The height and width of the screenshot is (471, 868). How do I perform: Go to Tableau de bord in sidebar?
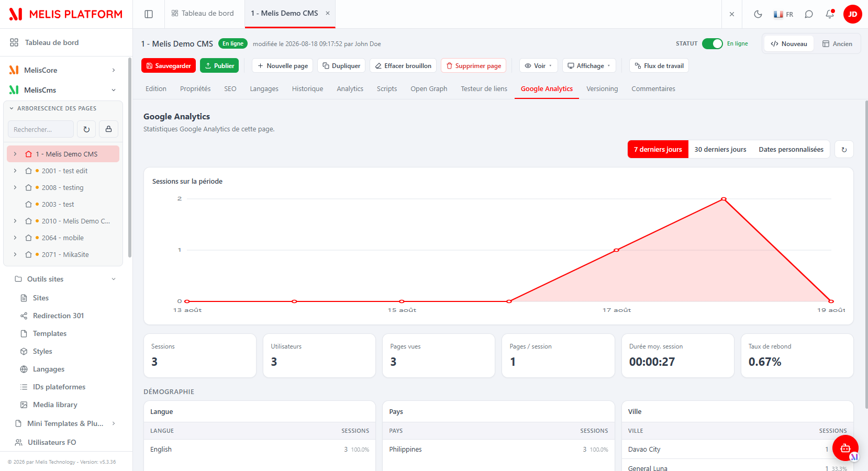click(x=52, y=42)
